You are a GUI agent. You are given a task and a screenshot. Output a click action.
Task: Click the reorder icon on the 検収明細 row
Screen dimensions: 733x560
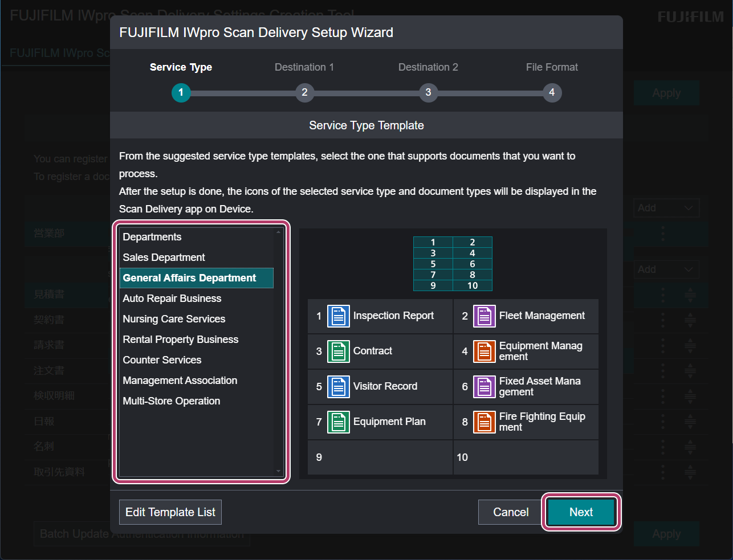690,395
